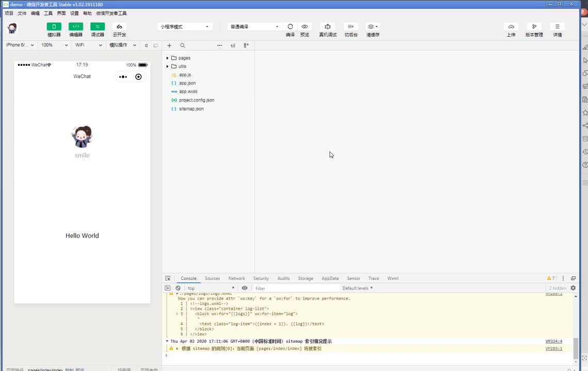Collapse the file tree panel icon

point(246,45)
